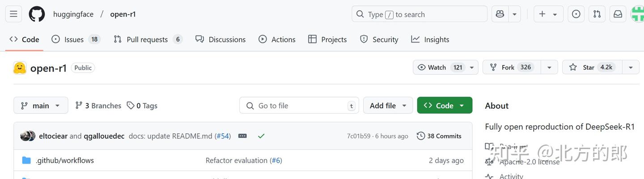644x179 pixels.
Task: Expand the star lists dropdown arrow
Action: point(631,68)
